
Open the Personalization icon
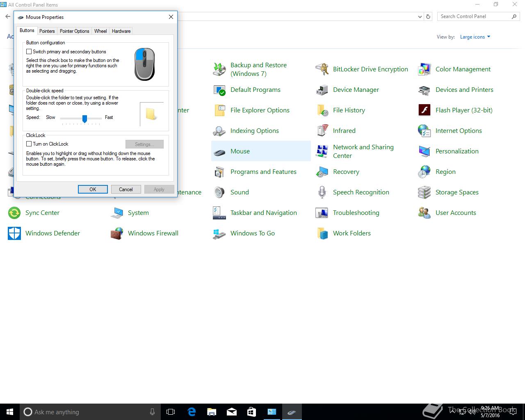[x=425, y=151]
